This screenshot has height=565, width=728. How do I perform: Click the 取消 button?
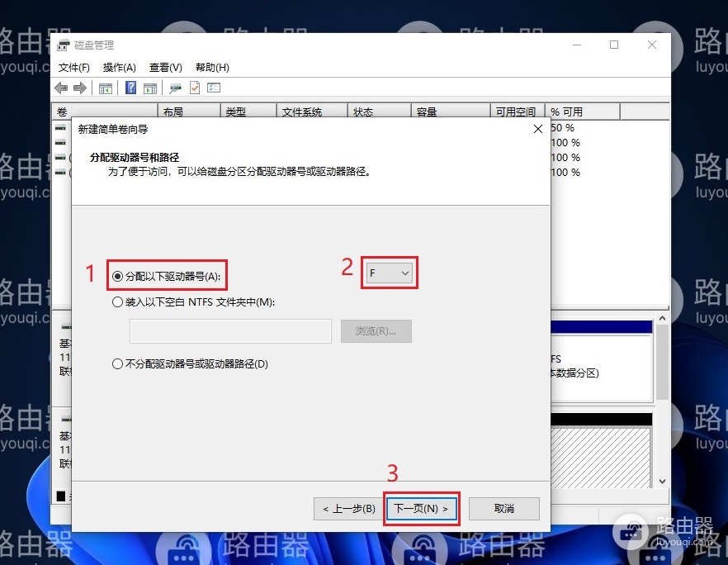pos(504,509)
